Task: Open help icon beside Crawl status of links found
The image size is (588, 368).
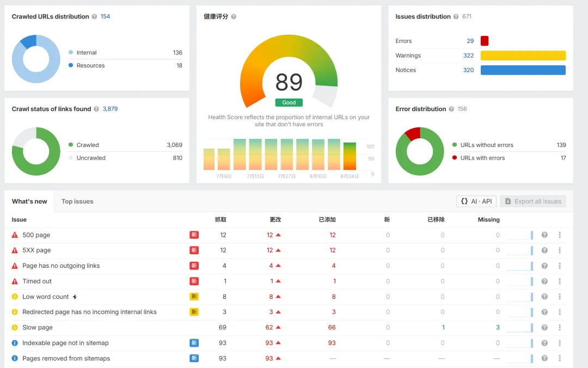Action: pos(96,109)
